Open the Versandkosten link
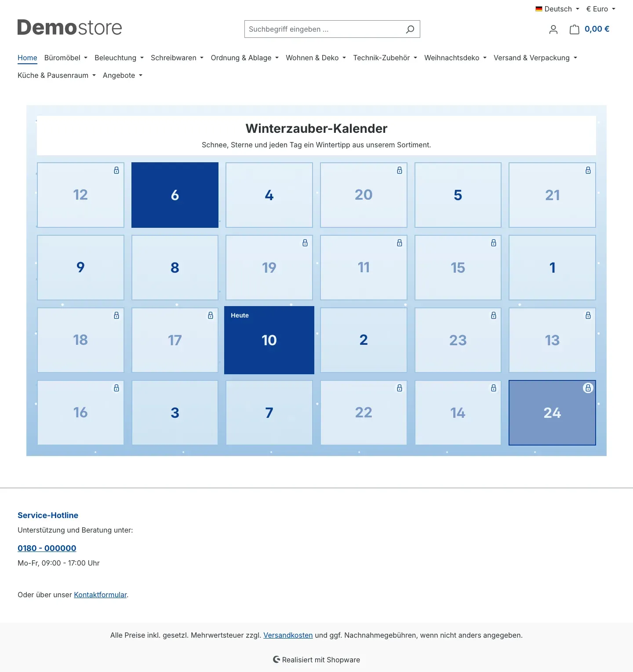The image size is (633, 672). [288, 635]
